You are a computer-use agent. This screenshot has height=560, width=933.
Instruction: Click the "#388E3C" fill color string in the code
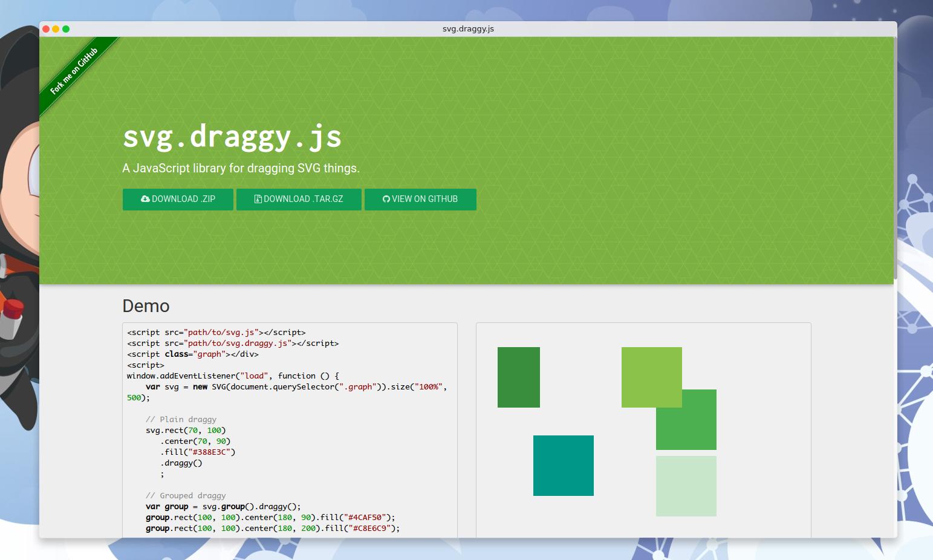211,452
